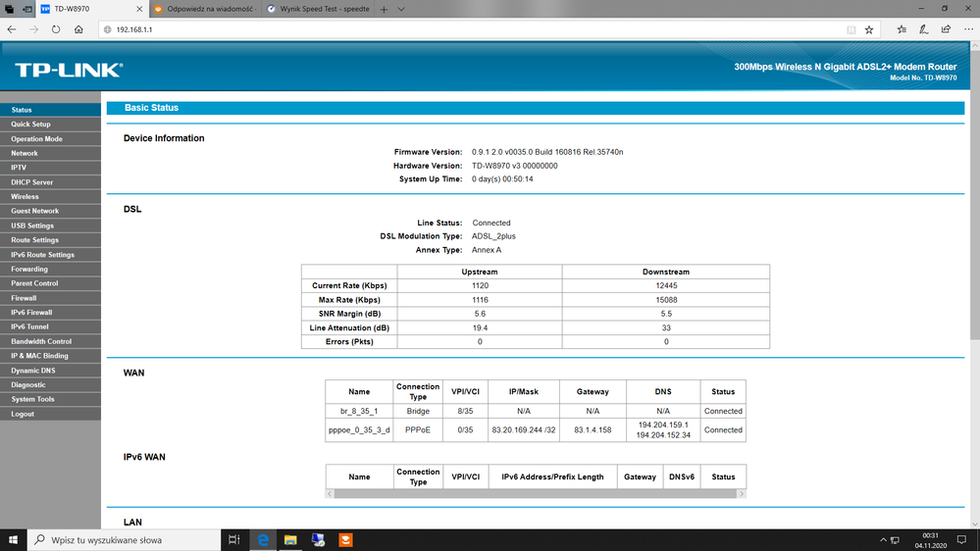This screenshot has height=551, width=980.
Task: Click the Windows taskbar search box
Action: (124, 540)
